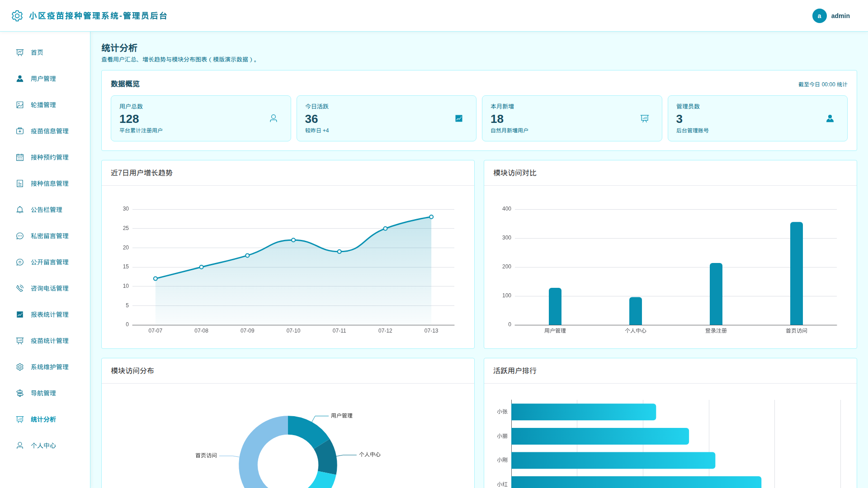Click the 公开留言管理 message icon

point(20,262)
